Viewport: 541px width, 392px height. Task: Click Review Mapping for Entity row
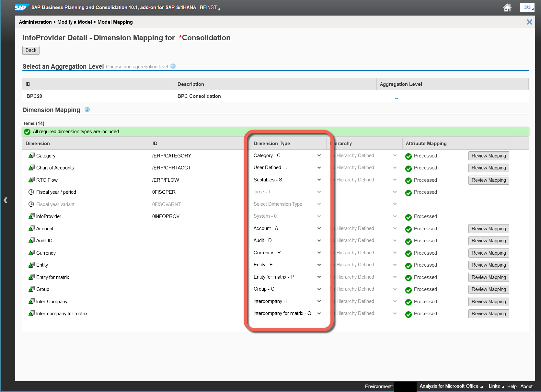(489, 265)
